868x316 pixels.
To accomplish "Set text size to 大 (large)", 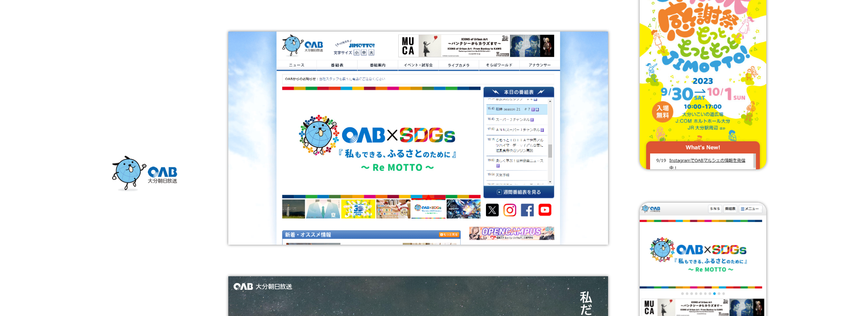I will coord(372,53).
